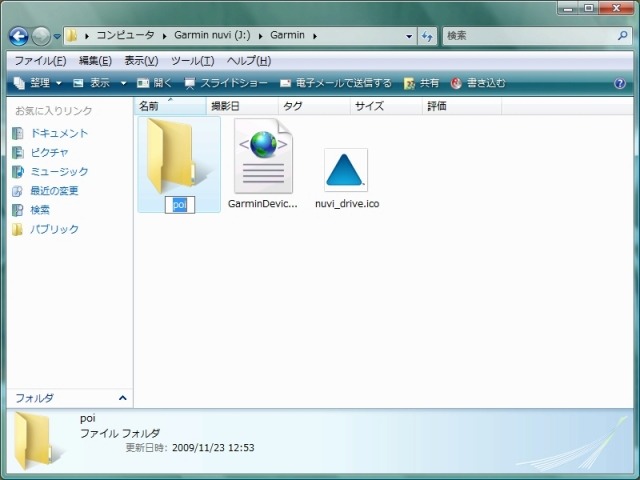The width and height of the screenshot is (640, 480).
Task: Click the poi folder preview in details pane
Action: click(38, 441)
